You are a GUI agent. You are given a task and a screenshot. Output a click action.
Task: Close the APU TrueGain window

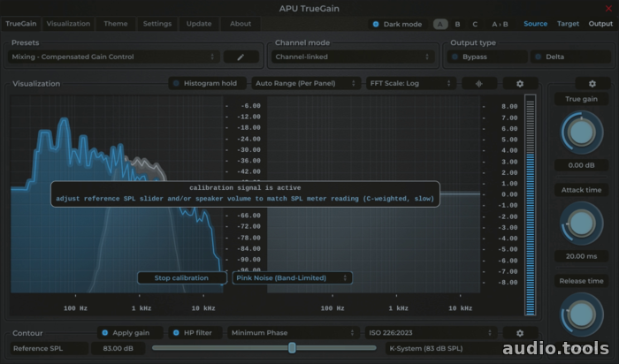click(x=608, y=8)
